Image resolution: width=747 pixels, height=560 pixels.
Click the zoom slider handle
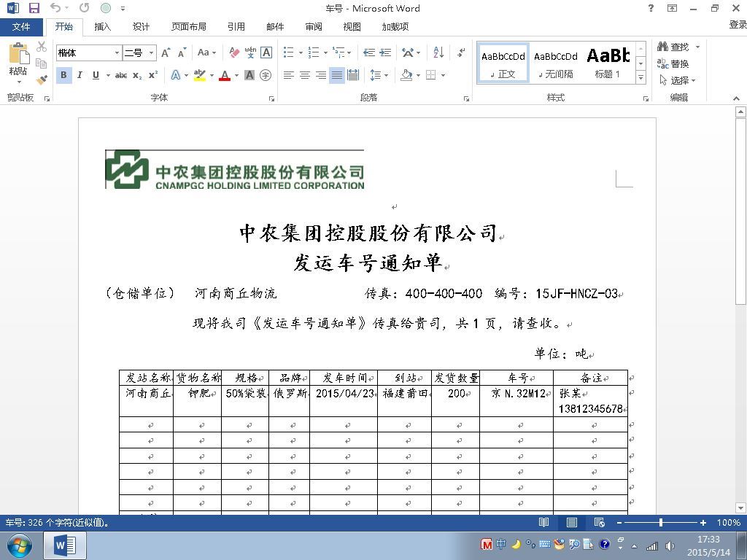pyautogui.click(x=661, y=522)
